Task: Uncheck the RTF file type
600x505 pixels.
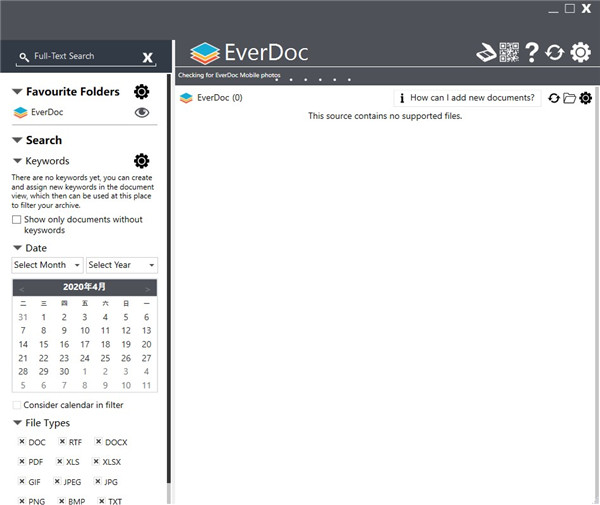Action: (62, 441)
